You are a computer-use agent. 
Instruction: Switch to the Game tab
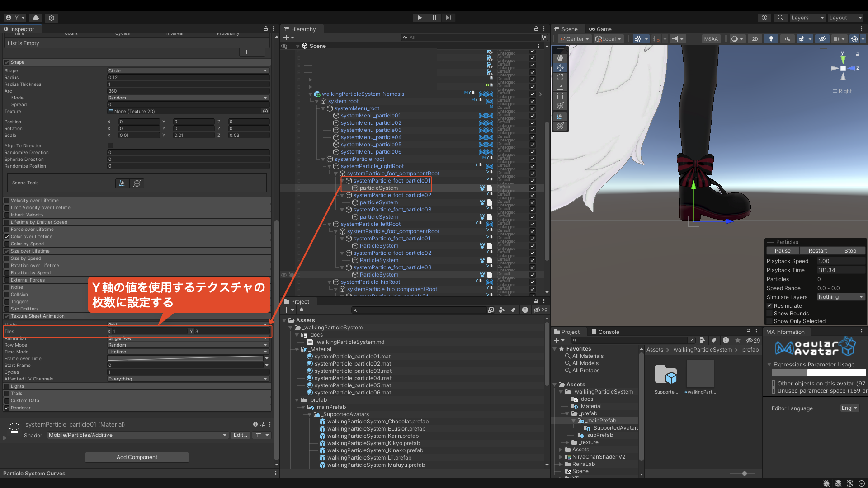[x=600, y=29]
